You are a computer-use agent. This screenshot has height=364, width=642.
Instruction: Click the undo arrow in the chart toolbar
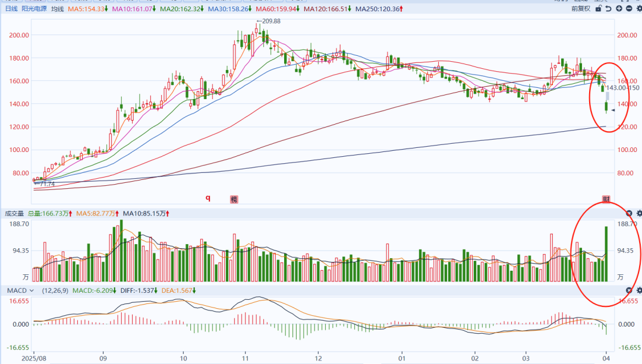tap(609, 8)
